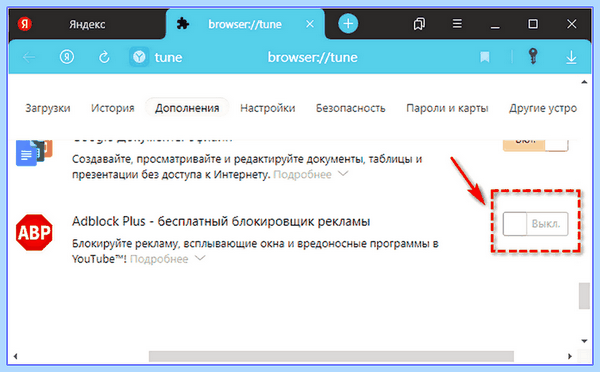This screenshot has width=600, height=372.
Task: Open the Другие устройства section
Action: pos(543,108)
